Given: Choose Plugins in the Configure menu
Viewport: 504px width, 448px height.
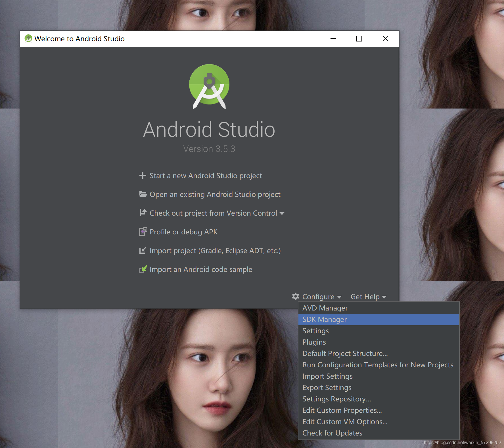Looking at the screenshot, I should click(379, 342).
